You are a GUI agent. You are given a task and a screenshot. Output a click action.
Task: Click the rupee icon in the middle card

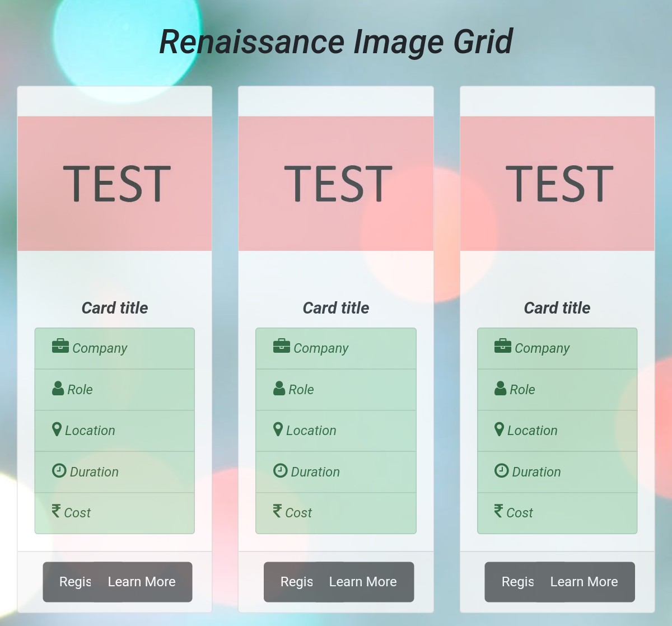point(277,511)
